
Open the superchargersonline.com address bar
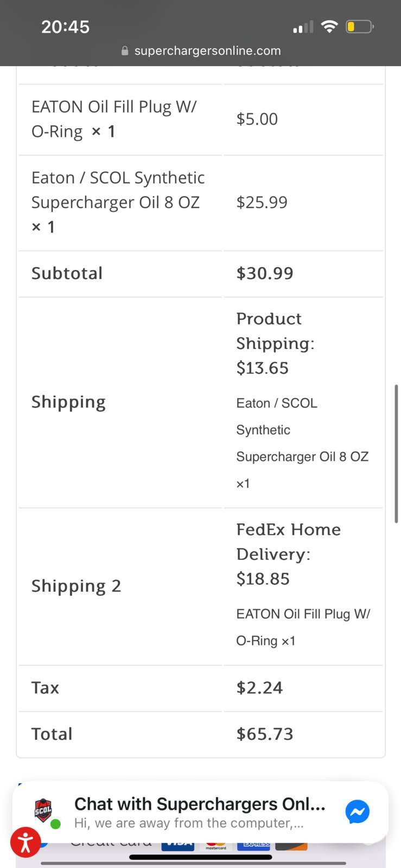(x=201, y=51)
